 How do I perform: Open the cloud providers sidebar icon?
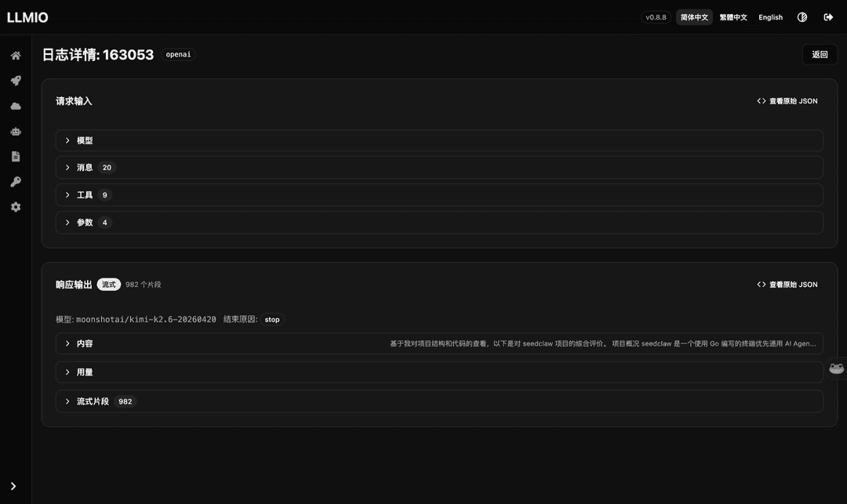point(16,107)
